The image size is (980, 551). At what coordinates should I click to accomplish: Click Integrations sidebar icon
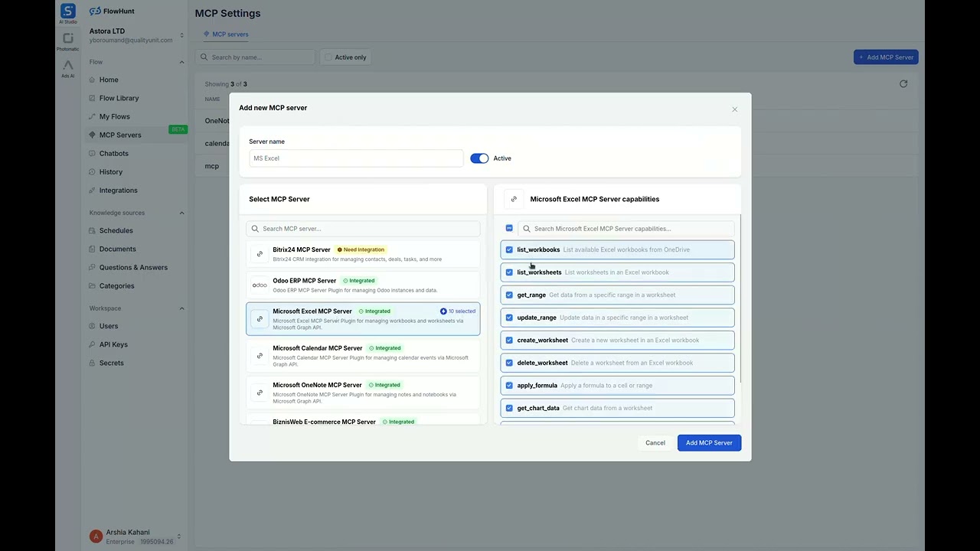(x=93, y=190)
